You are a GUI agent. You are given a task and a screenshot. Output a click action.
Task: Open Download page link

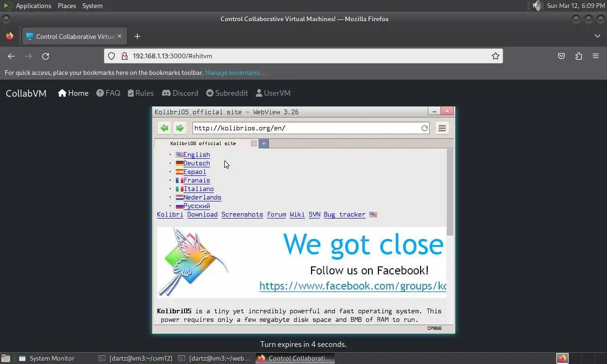pyautogui.click(x=202, y=214)
